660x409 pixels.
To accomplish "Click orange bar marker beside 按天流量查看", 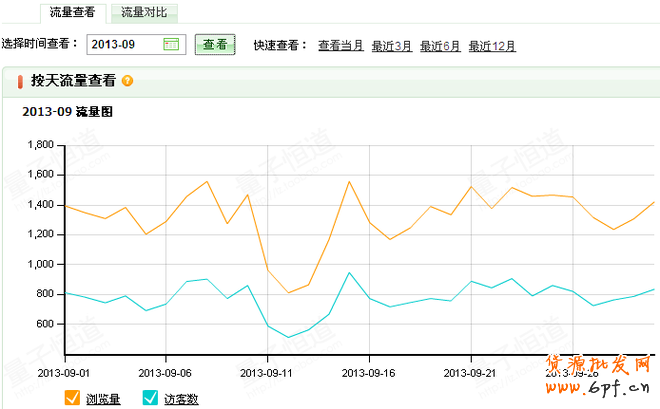I will pyautogui.click(x=20, y=81).
